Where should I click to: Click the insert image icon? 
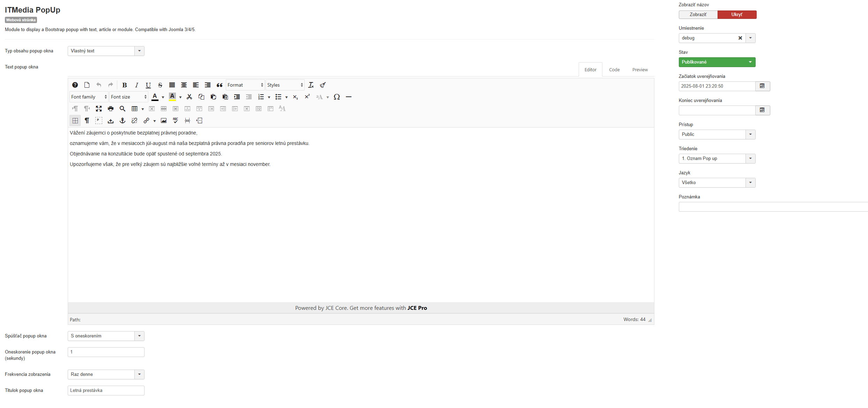[x=164, y=121]
